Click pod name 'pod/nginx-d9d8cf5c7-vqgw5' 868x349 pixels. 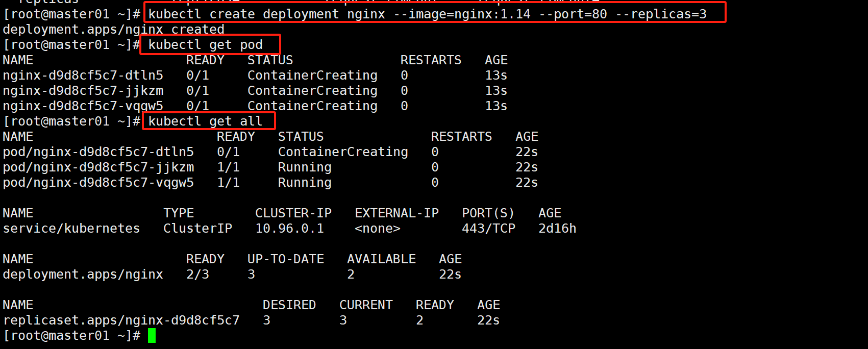tap(98, 183)
